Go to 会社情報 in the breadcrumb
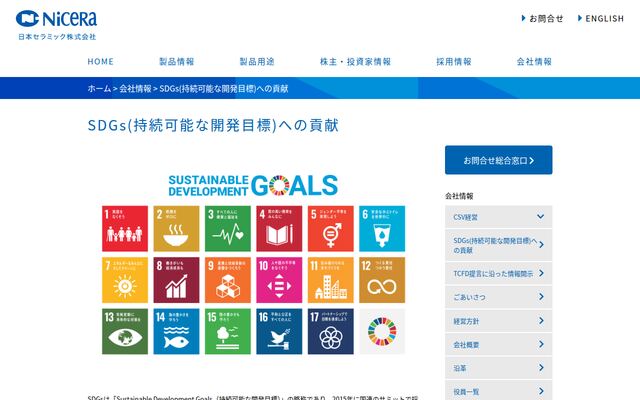 click(x=135, y=89)
